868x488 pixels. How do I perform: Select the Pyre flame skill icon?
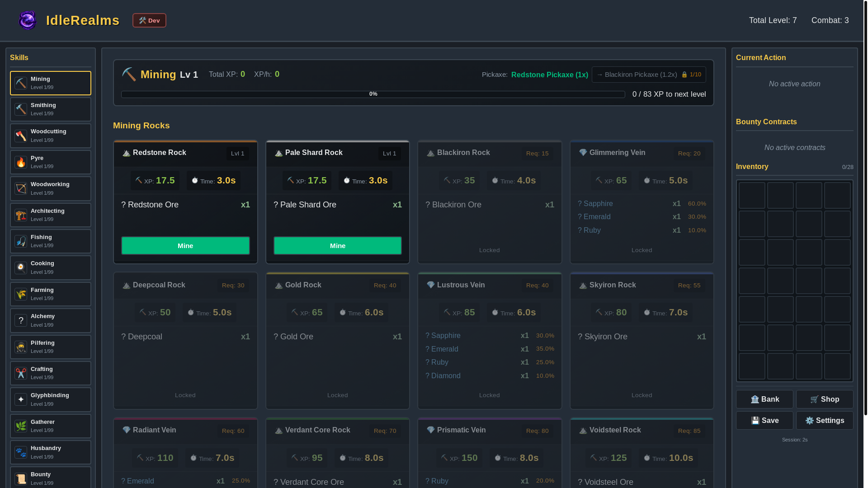[x=21, y=162]
